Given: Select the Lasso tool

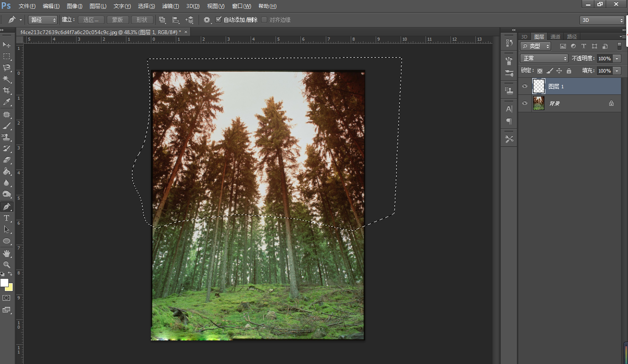Looking at the screenshot, I should (x=7, y=68).
